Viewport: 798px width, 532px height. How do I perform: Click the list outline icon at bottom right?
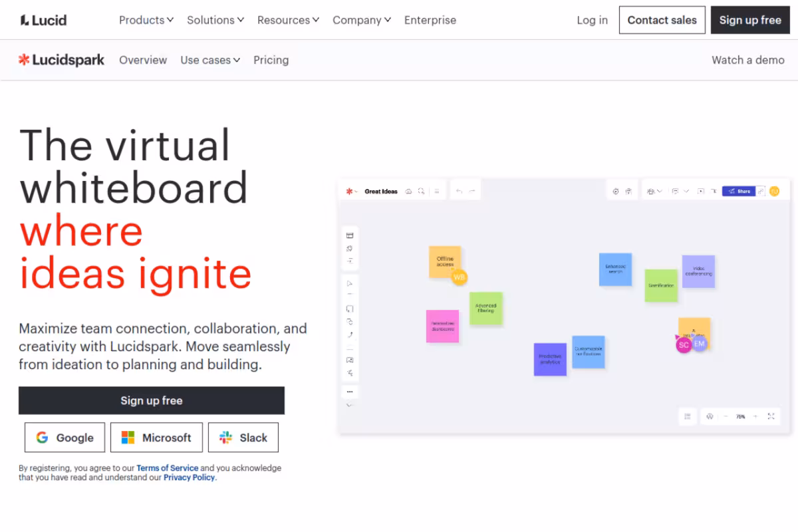coord(687,416)
